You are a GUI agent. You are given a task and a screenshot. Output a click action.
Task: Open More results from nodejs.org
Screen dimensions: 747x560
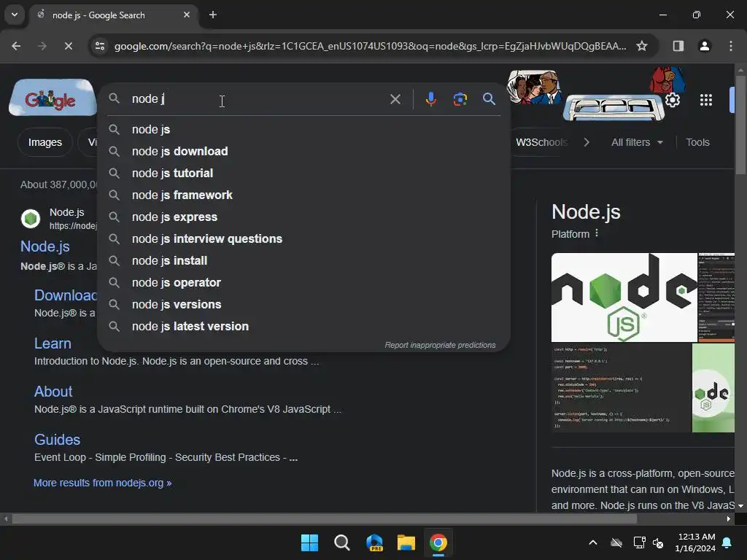(102, 483)
